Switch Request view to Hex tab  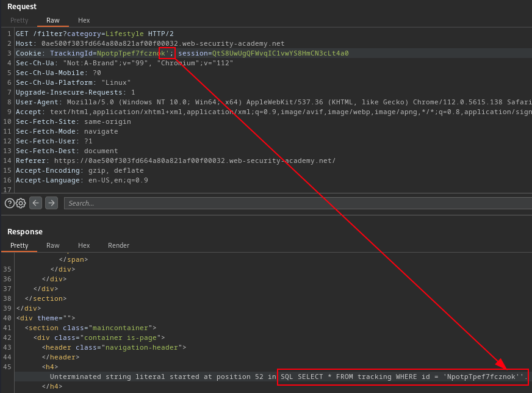coord(84,20)
